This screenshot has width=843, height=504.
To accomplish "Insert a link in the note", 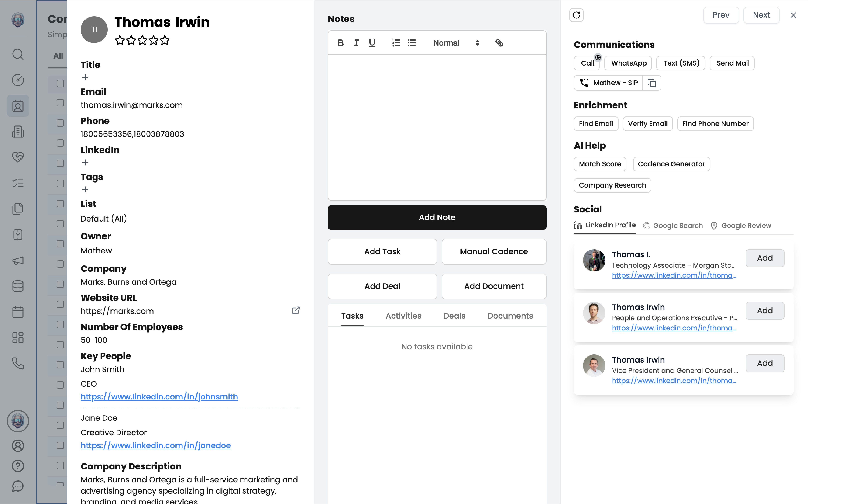I will (x=499, y=43).
